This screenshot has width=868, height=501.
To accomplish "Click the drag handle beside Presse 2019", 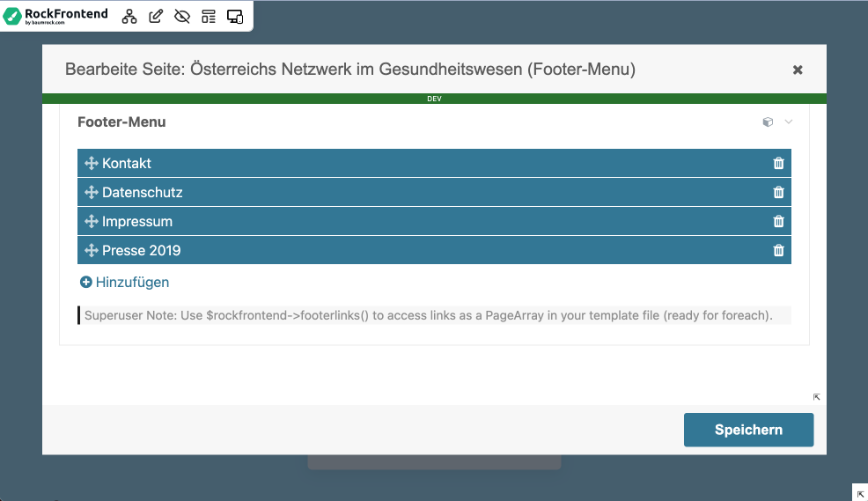I will [91, 250].
